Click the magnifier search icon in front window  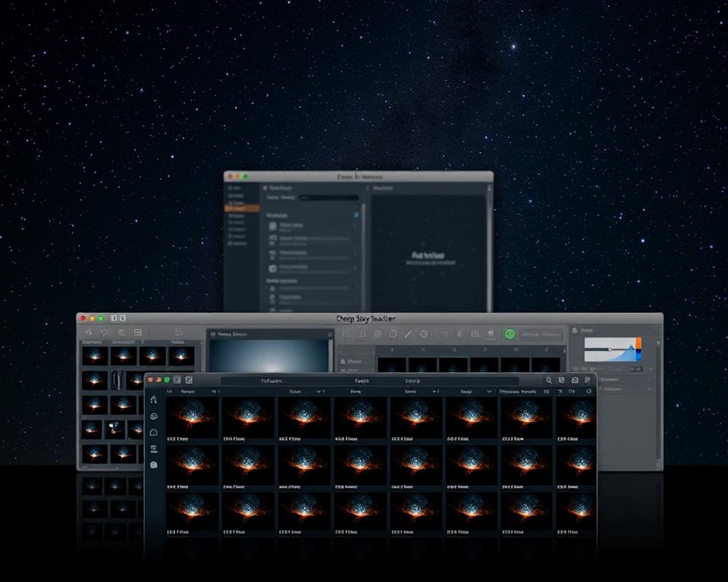point(549,380)
